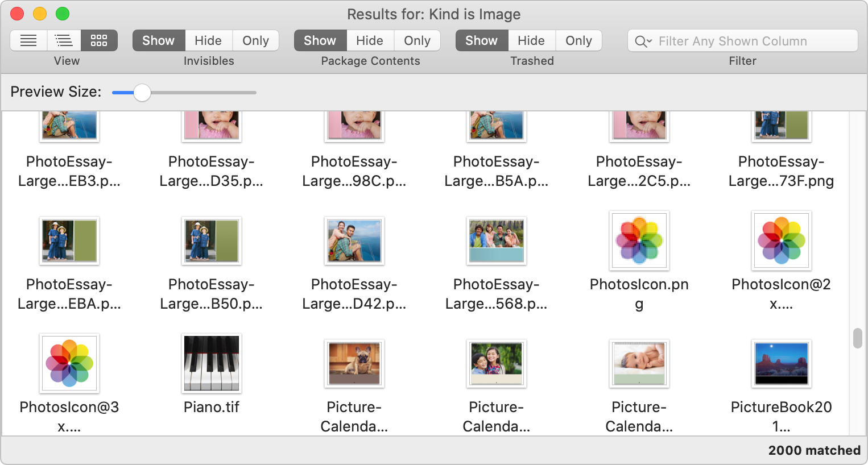Switch to the outline hierarchy view icon

tap(64, 41)
